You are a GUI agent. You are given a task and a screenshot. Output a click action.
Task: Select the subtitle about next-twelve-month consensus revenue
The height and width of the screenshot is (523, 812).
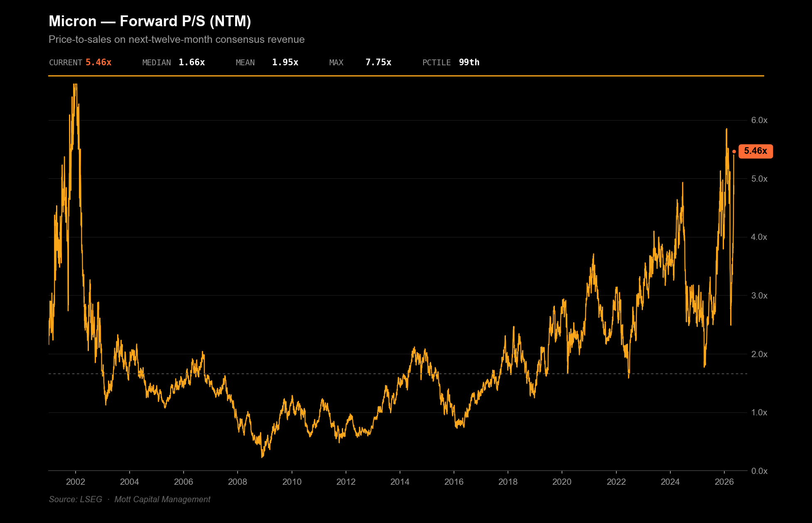tap(177, 39)
